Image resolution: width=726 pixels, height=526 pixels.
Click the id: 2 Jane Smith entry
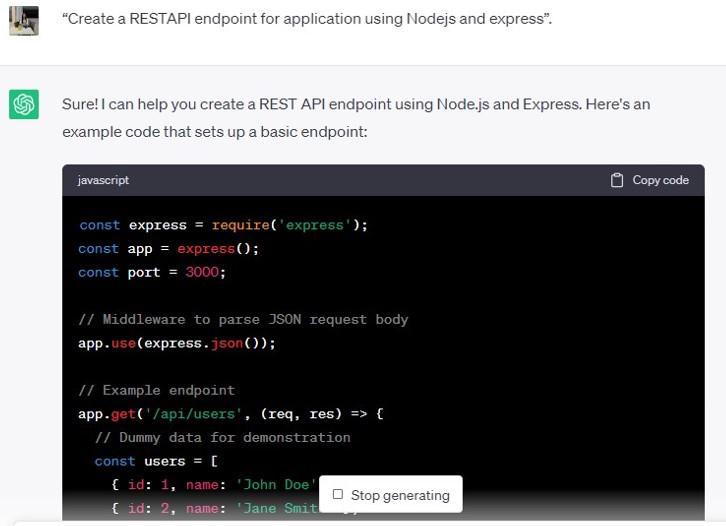click(x=213, y=508)
